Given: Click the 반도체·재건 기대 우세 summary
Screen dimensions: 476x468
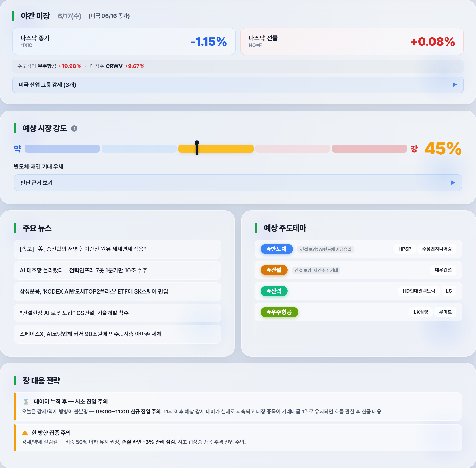Looking at the screenshot, I should (x=38, y=167).
